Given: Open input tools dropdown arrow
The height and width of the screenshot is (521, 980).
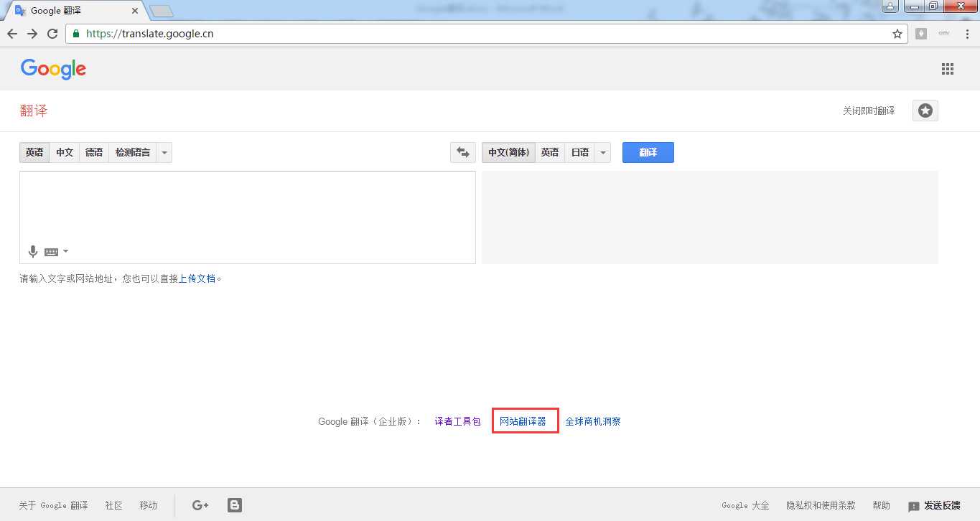Looking at the screenshot, I should 66,251.
